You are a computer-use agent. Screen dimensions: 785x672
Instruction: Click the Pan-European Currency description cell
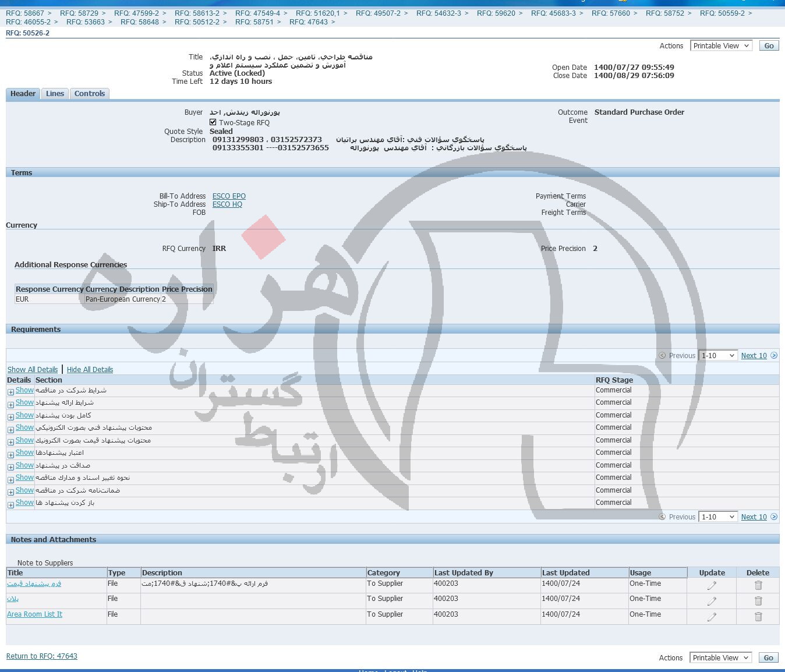coord(123,299)
